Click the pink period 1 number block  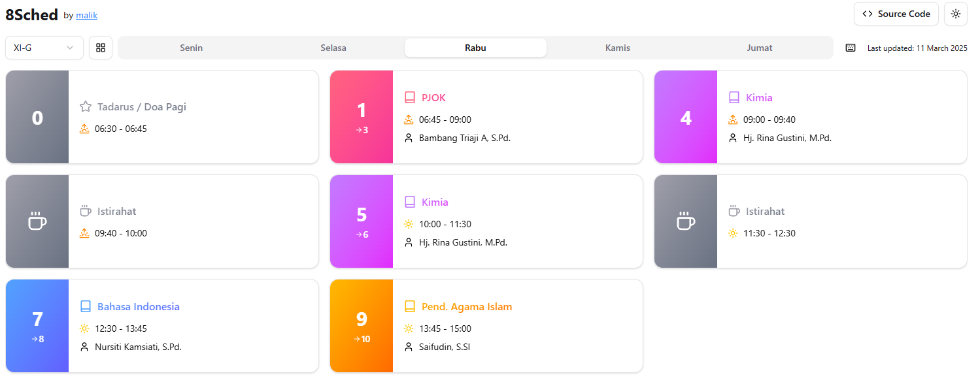[361, 117]
